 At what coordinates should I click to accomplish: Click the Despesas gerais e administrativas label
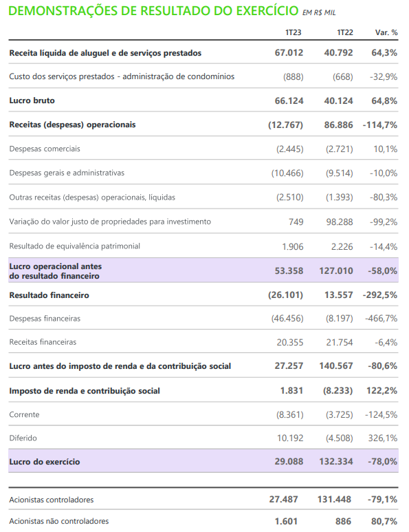point(67,173)
